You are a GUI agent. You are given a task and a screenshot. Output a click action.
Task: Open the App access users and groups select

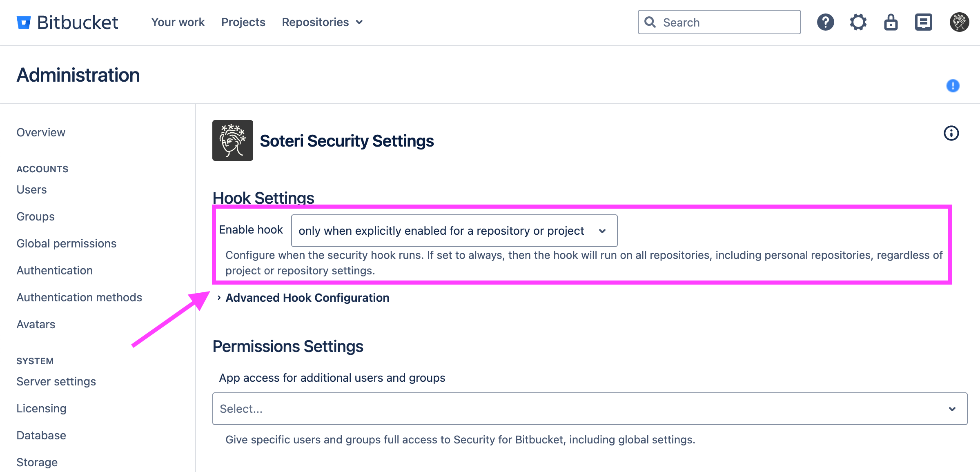click(589, 409)
